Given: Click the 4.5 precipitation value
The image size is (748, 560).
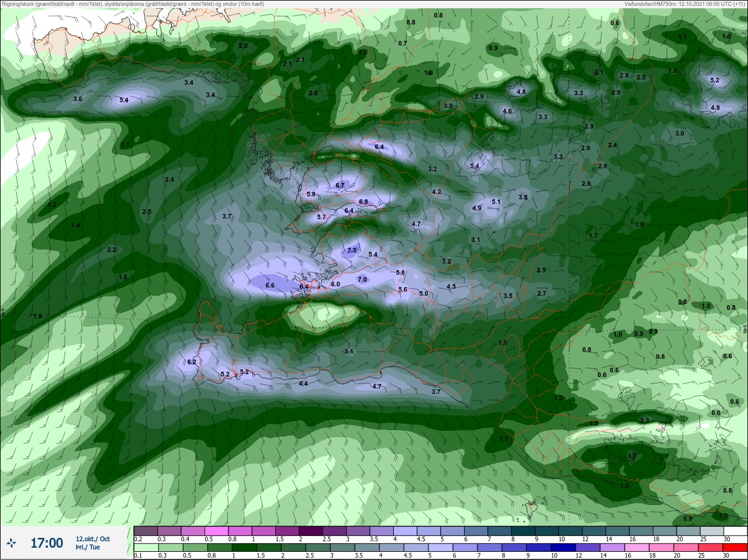Looking at the screenshot, I should coord(451,286).
